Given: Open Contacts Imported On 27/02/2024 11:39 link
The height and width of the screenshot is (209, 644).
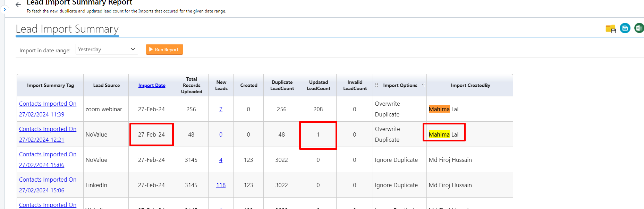Looking at the screenshot, I should coord(48,109).
